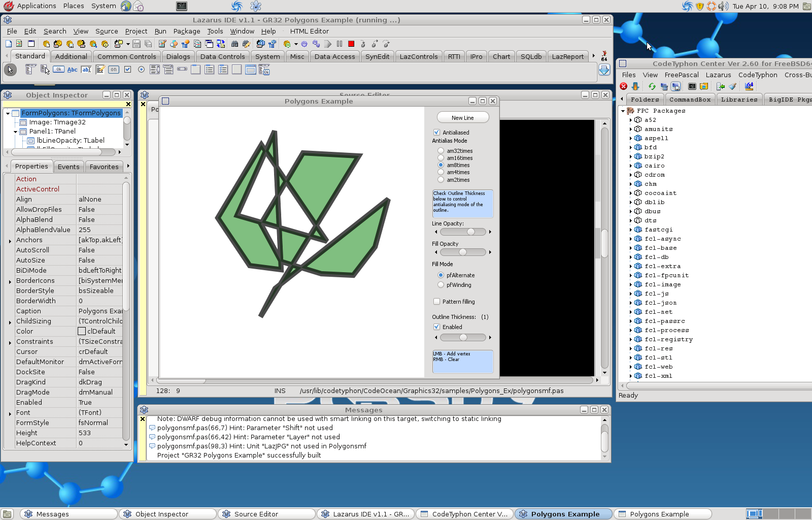
Task: Click the Save All icon in Lazarus toolbar
Action: tap(148, 44)
